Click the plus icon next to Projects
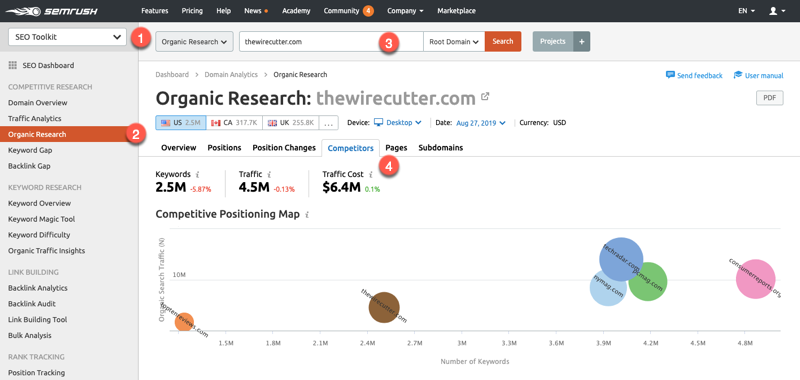The width and height of the screenshot is (800, 380). click(582, 41)
